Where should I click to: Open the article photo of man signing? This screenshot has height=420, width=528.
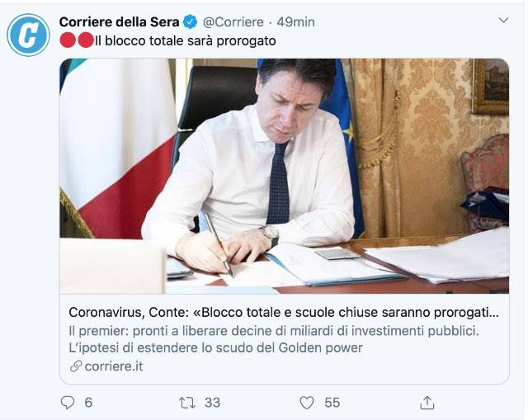pyautogui.click(x=284, y=176)
